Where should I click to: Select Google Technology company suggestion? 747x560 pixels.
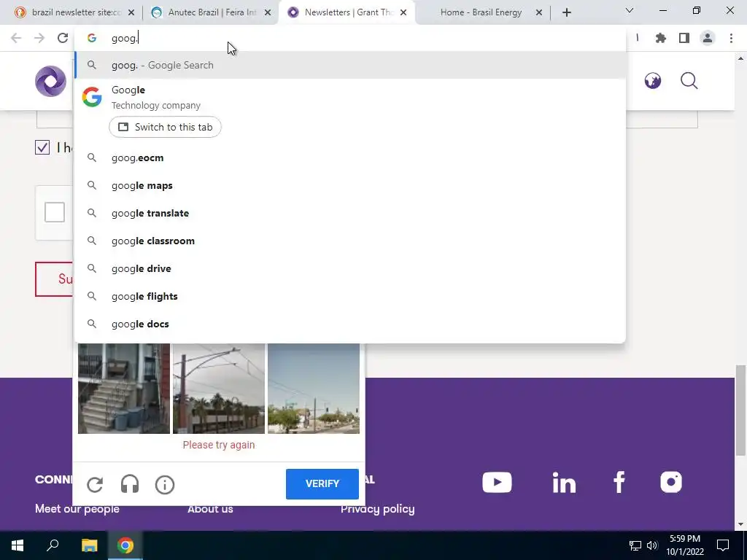(x=349, y=97)
